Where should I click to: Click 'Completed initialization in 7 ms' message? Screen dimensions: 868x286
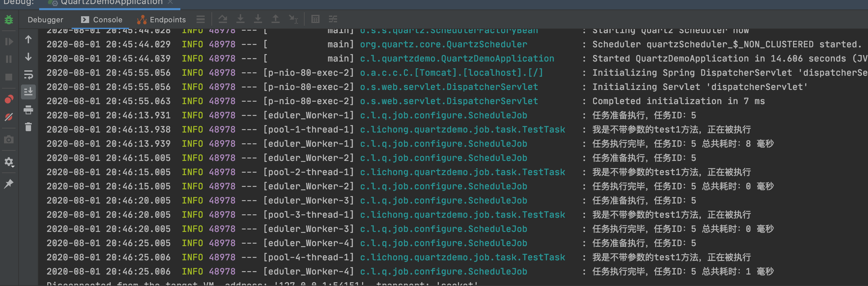click(x=679, y=101)
